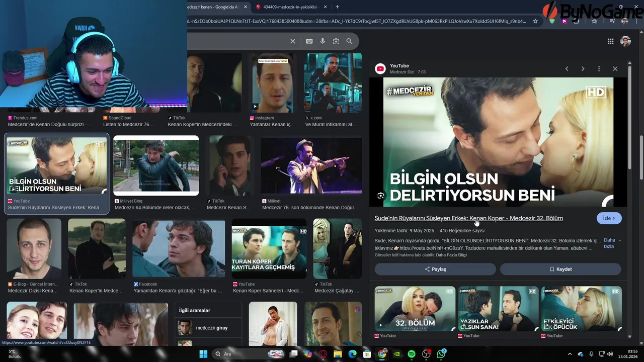Open related YAZIKLAR OLSUN SANA thumbnail
644x362 pixels.
coord(498,309)
